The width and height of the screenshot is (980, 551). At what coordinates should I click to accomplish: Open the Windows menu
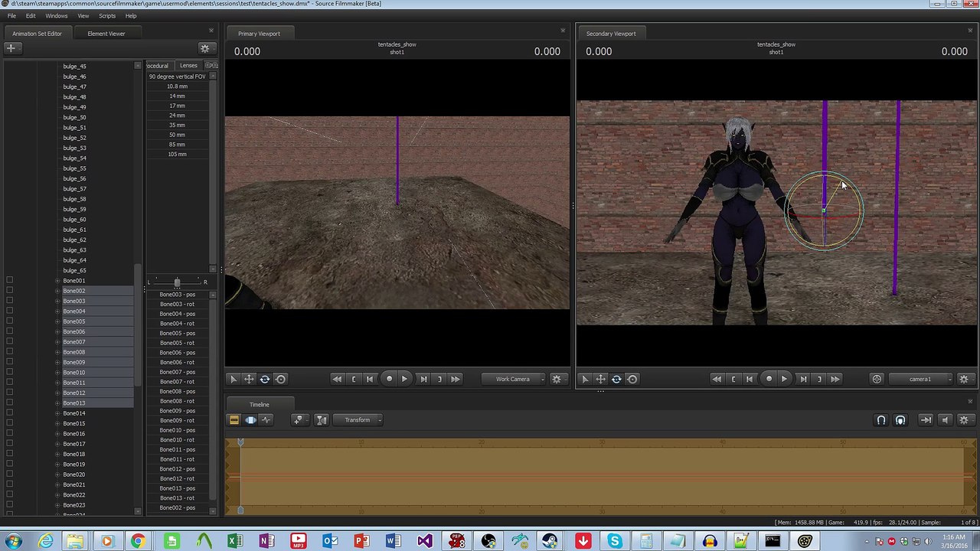click(x=56, y=15)
